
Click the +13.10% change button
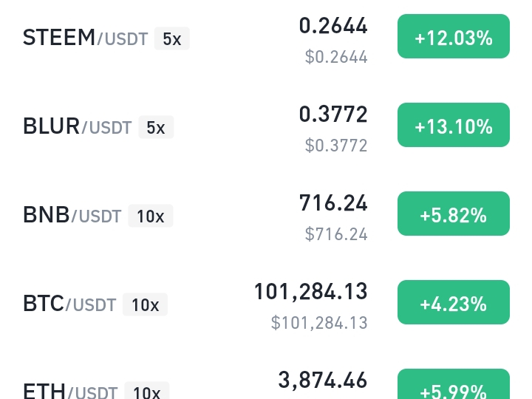click(453, 125)
